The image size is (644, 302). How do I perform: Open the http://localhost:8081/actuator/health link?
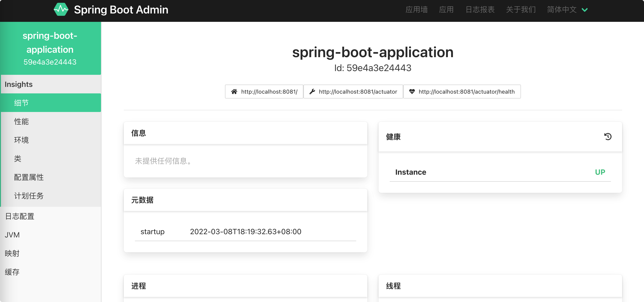click(x=462, y=92)
